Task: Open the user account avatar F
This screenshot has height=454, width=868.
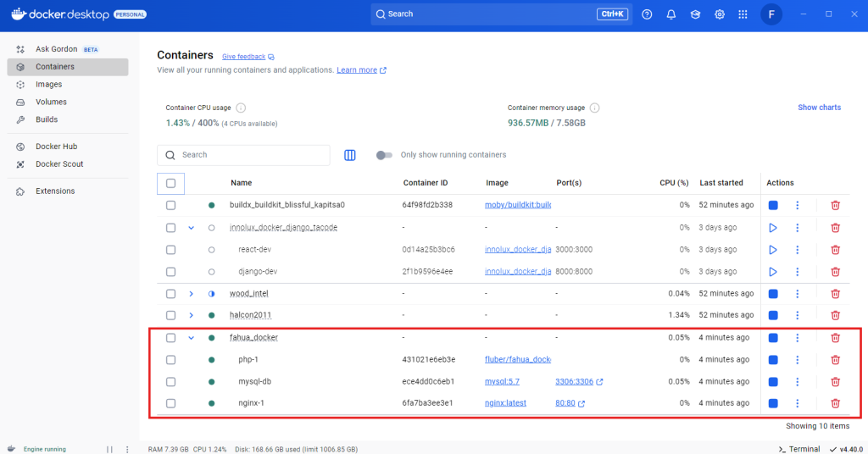Action: [x=771, y=14]
